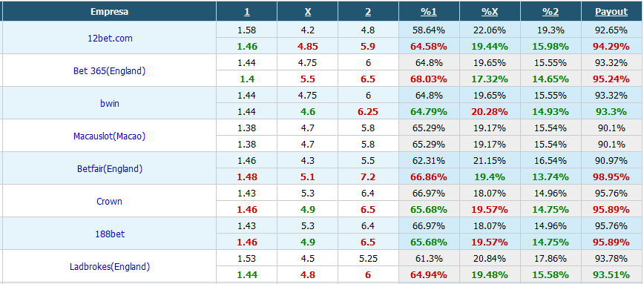644x284 pixels.
Task: Open the Macauslot(Macao) link
Action: [110, 136]
